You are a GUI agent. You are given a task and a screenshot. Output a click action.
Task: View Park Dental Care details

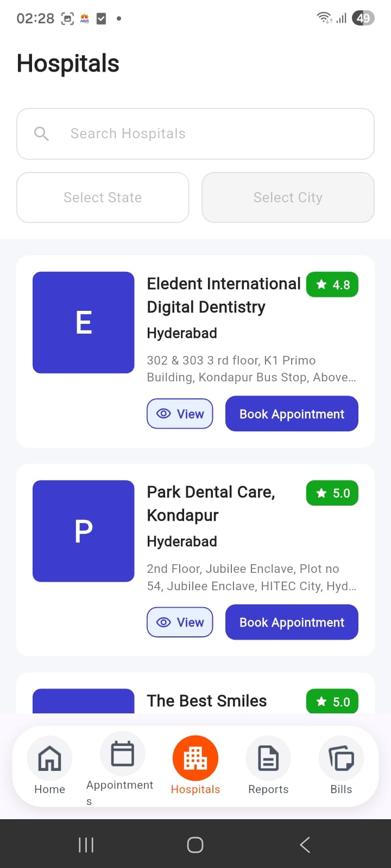click(180, 622)
